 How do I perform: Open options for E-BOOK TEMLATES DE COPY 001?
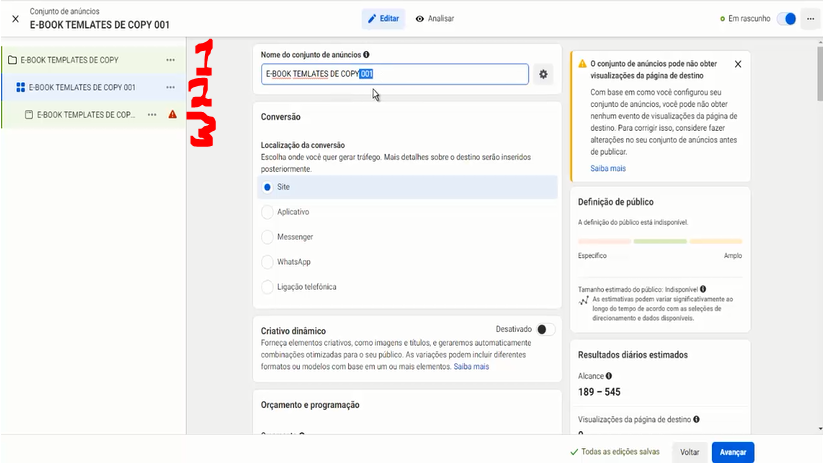click(170, 88)
